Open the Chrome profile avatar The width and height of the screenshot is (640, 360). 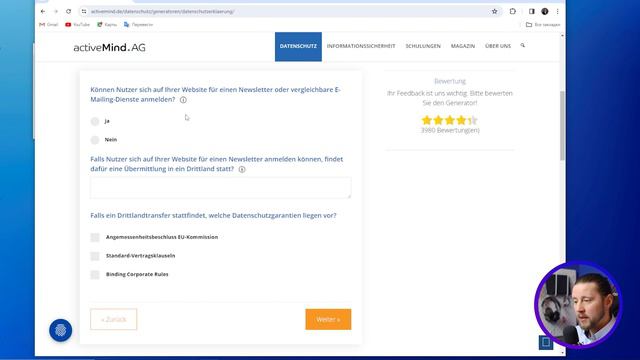click(x=545, y=11)
